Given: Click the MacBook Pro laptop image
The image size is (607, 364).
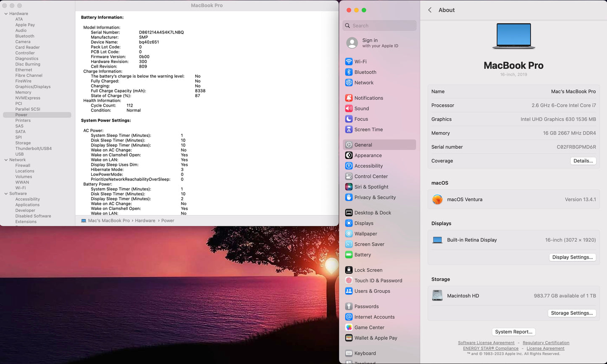Looking at the screenshot, I should click(514, 37).
